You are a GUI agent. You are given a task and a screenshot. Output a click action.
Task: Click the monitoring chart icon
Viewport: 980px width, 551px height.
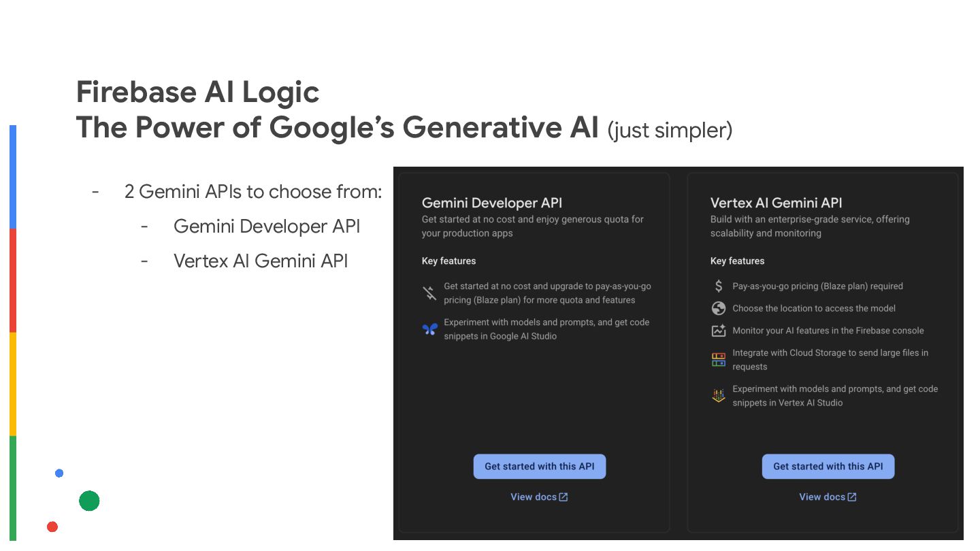pyautogui.click(x=719, y=331)
